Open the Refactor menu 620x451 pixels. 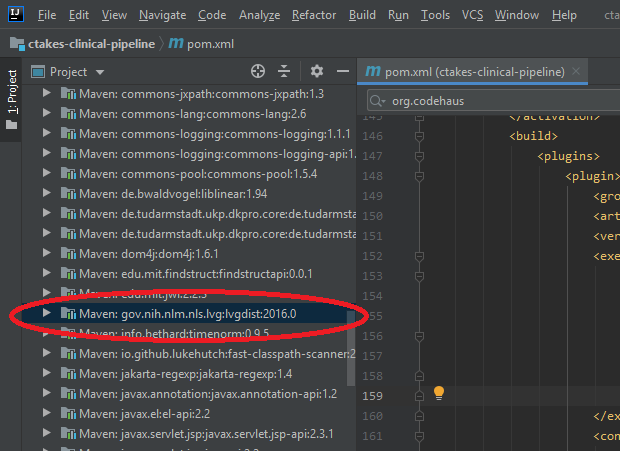[x=314, y=15]
